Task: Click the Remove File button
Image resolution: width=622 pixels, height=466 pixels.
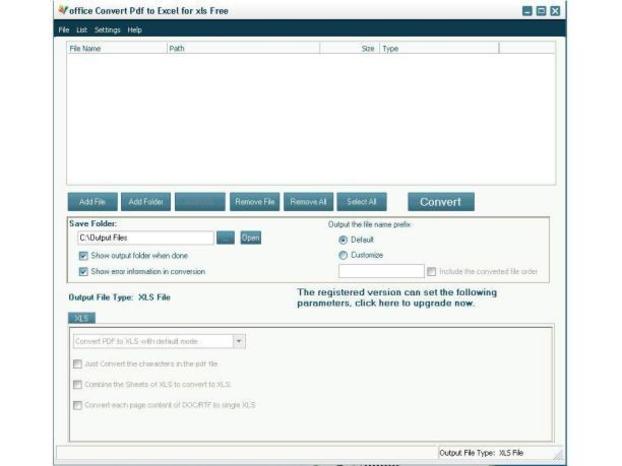Action: click(x=254, y=202)
